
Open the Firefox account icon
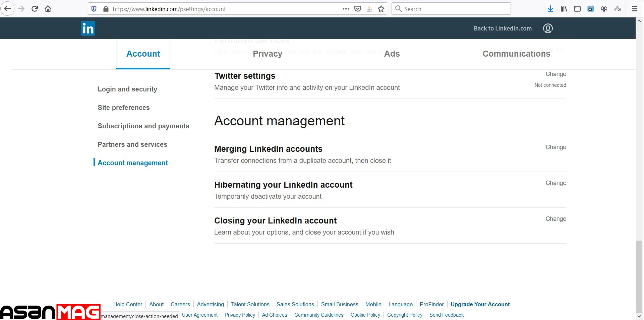(x=604, y=9)
